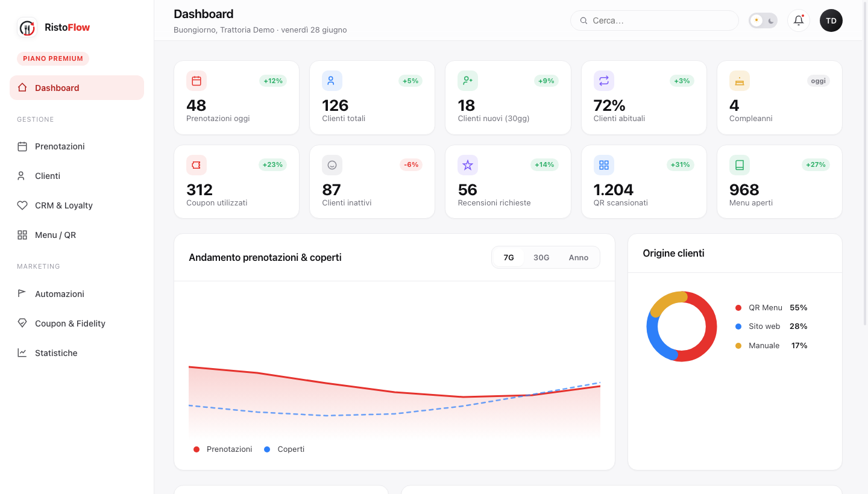Click the +27% badge on Menu aperti
868x494 pixels.
(x=816, y=165)
